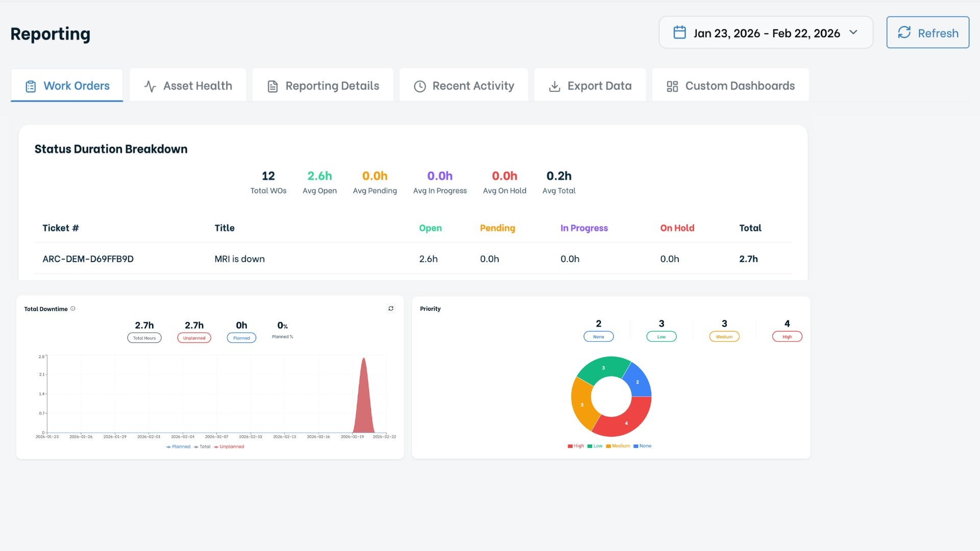The height and width of the screenshot is (551, 980).
Task: Open the date range dropdown chevron
Action: pyautogui.click(x=853, y=33)
